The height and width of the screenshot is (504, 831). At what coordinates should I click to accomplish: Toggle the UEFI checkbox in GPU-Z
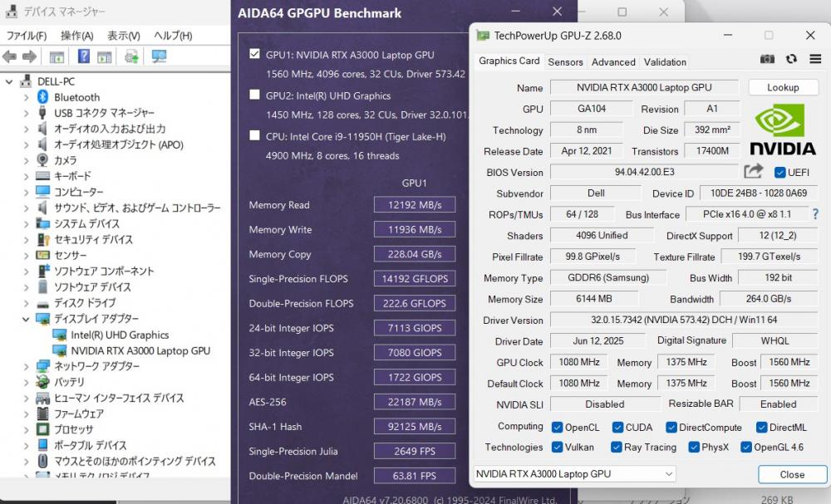(779, 172)
